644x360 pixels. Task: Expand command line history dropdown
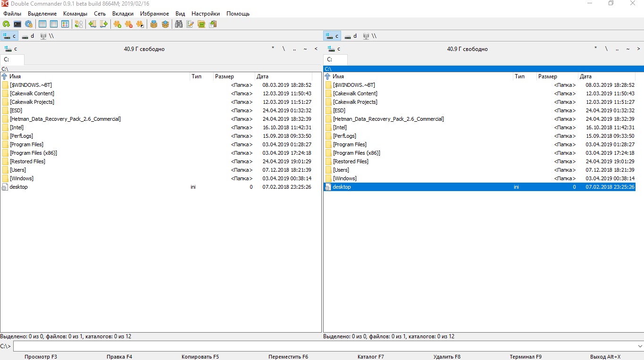coord(639,346)
